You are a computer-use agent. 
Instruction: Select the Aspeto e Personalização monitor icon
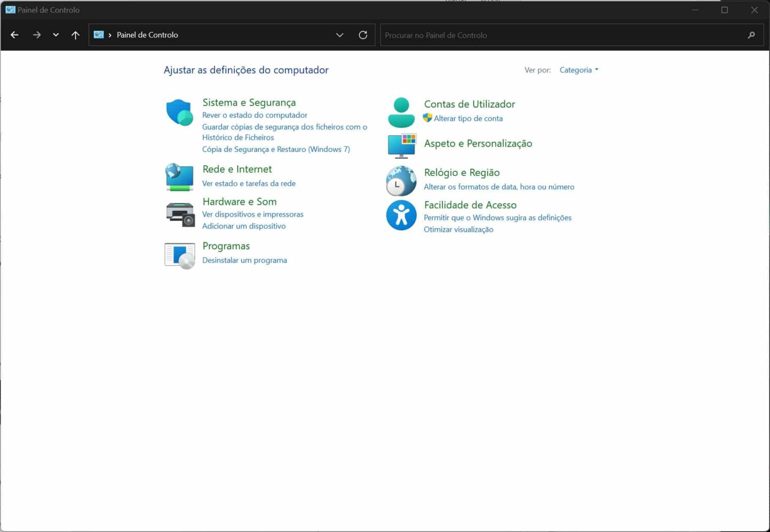[401, 146]
